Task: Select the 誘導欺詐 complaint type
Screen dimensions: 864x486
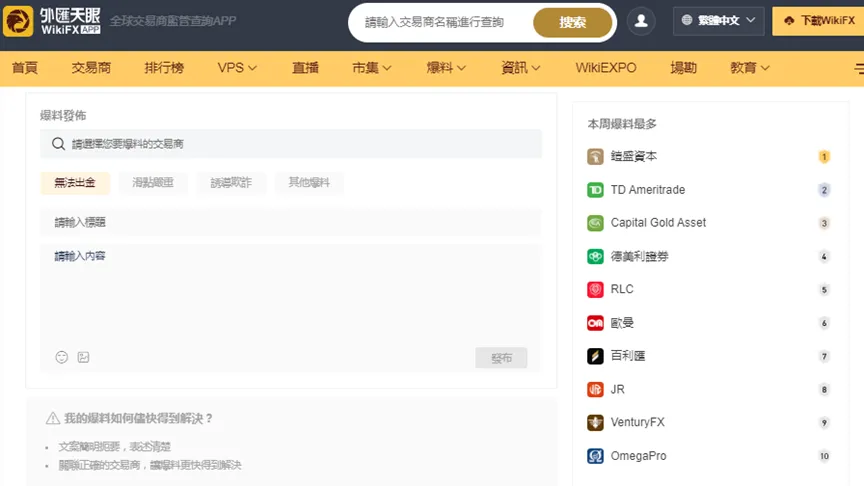Action: pos(231,183)
